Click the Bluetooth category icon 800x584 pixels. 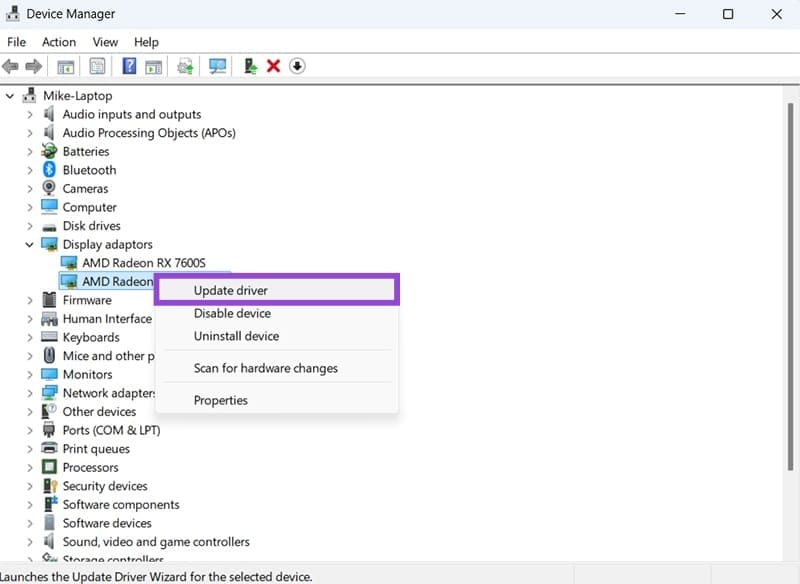pyautogui.click(x=50, y=170)
